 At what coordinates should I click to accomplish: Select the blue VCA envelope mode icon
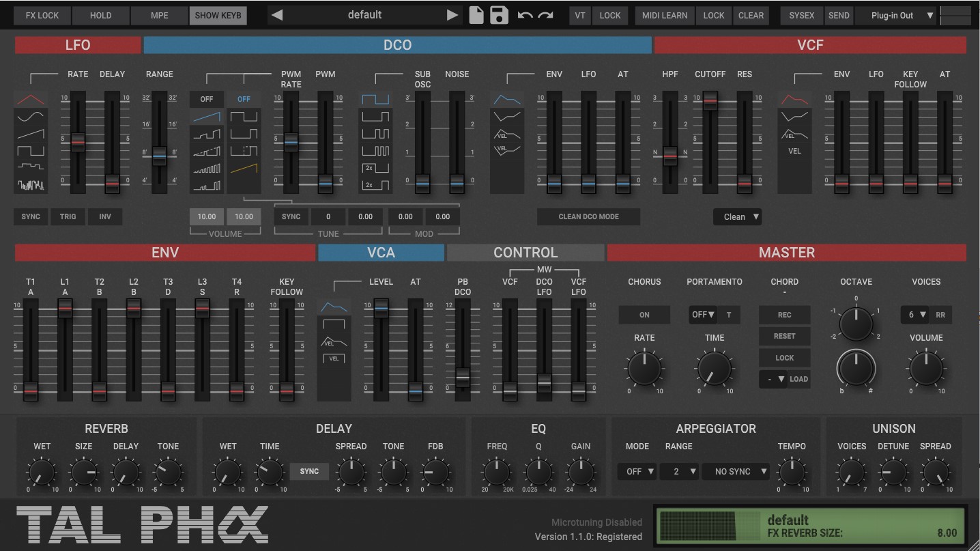(334, 307)
